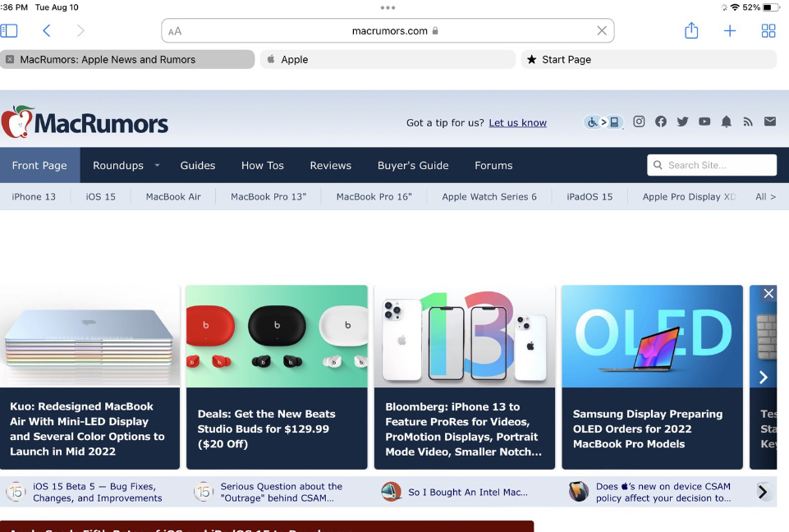
Task: Open the MacRumors logo home link
Action: coord(85,122)
